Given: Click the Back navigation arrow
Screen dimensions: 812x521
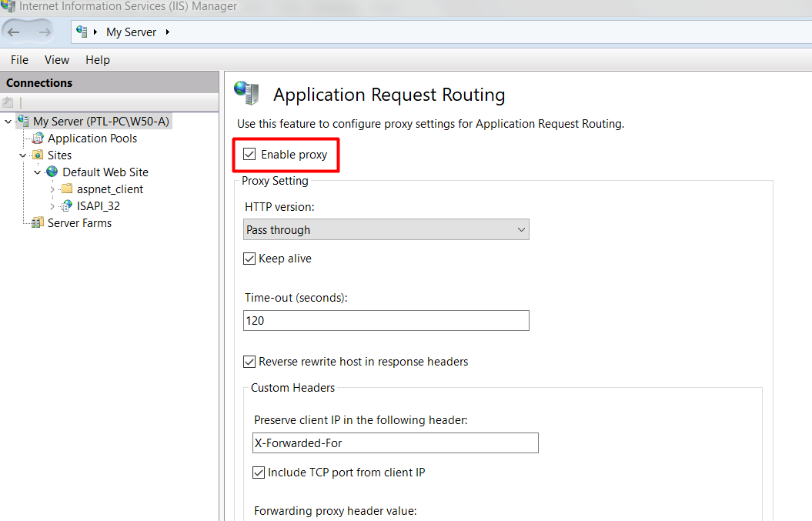Looking at the screenshot, I should pyautogui.click(x=14, y=32).
